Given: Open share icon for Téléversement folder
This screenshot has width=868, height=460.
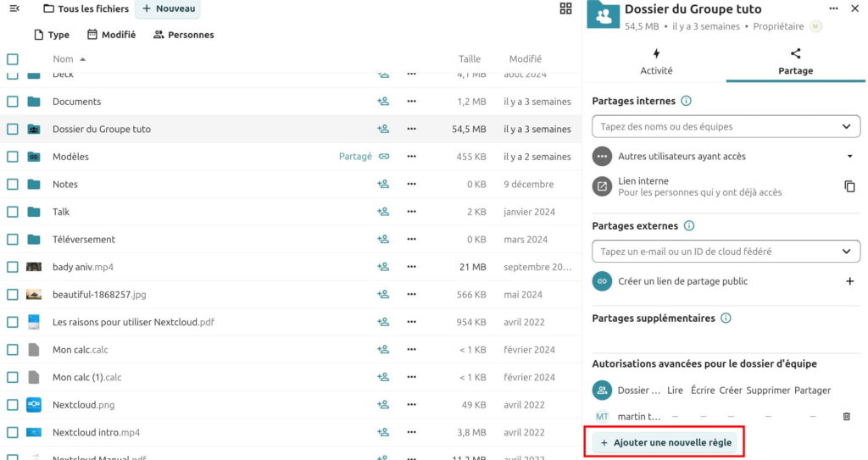Looking at the screenshot, I should point(383,239).
